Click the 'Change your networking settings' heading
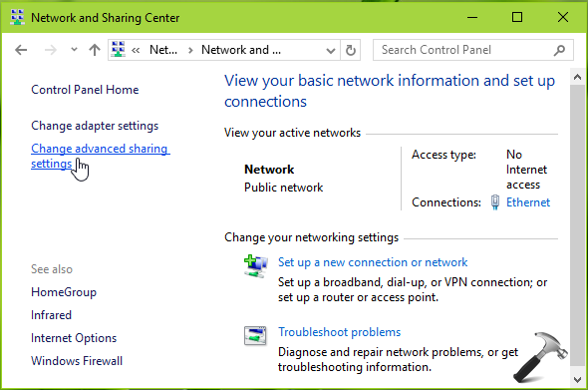This screenshot has width=588, height=390. (311, 237)
